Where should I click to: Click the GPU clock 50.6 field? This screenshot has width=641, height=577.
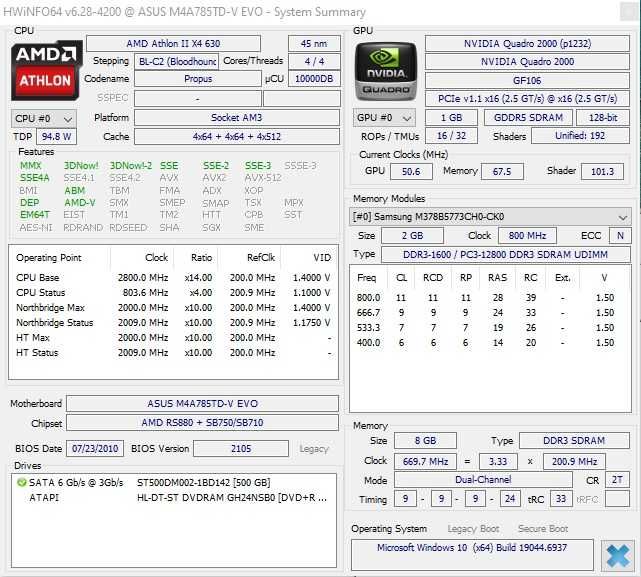[411, 171]
